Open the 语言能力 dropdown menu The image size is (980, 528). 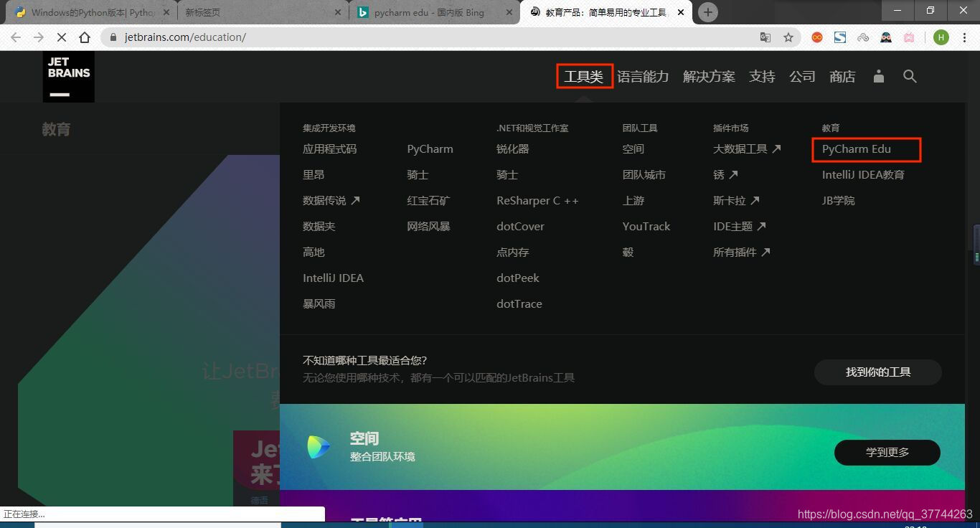coord(644,77)
